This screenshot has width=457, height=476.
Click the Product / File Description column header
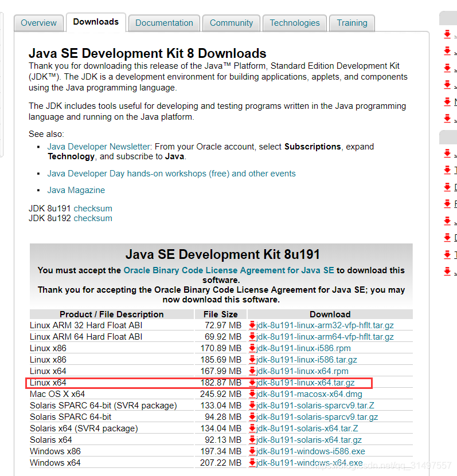coord(111,314)
